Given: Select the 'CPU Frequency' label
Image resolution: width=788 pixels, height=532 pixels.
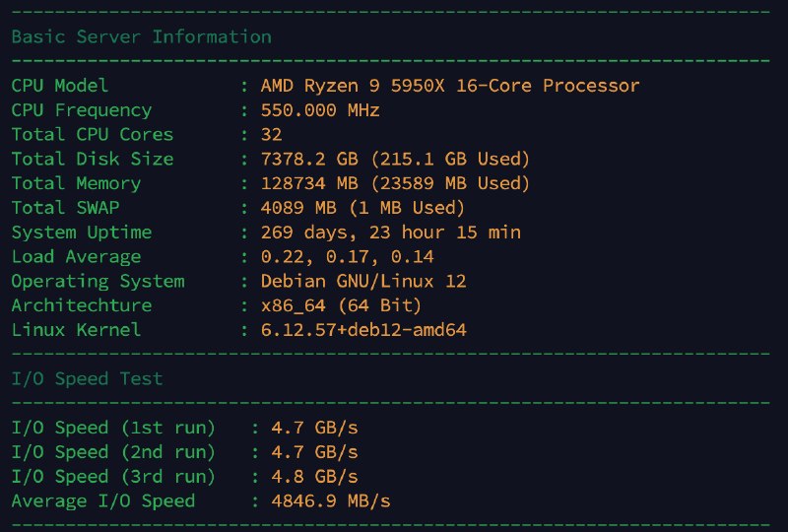Looking at the screenshot, I should click(82, 110).
